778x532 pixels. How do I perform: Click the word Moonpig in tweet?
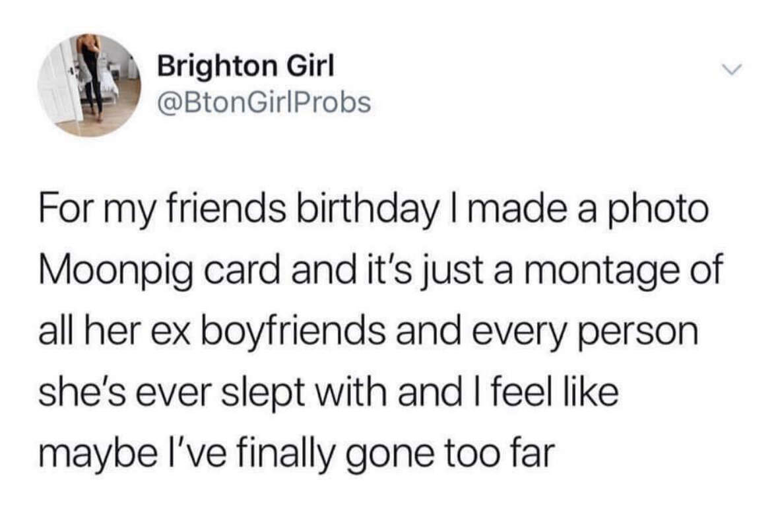tap(115, 271)
